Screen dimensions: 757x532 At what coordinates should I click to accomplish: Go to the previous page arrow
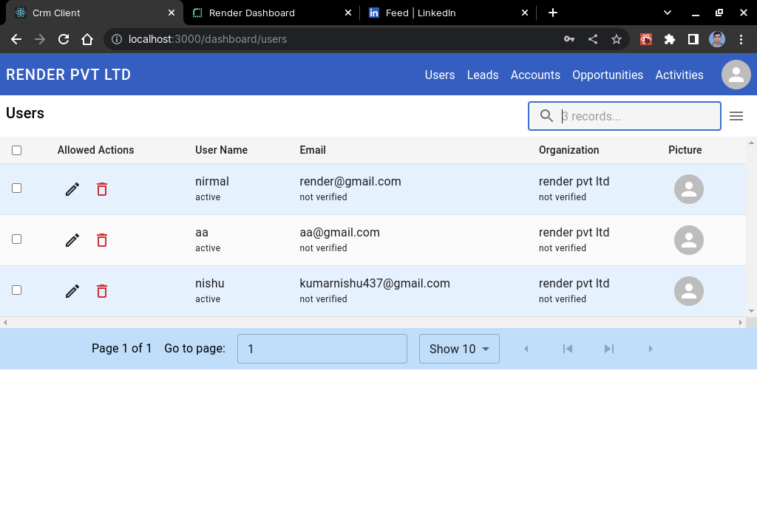tap(526, 349)
